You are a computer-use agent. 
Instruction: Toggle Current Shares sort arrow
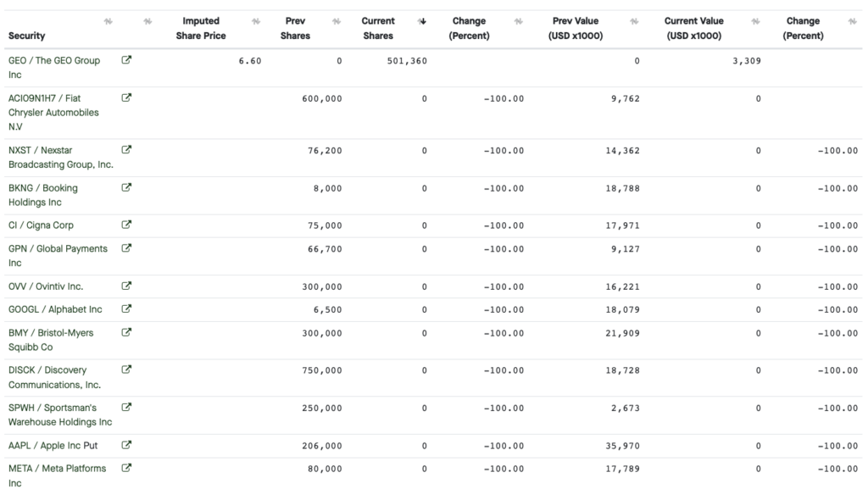click(x=422, y=21)
